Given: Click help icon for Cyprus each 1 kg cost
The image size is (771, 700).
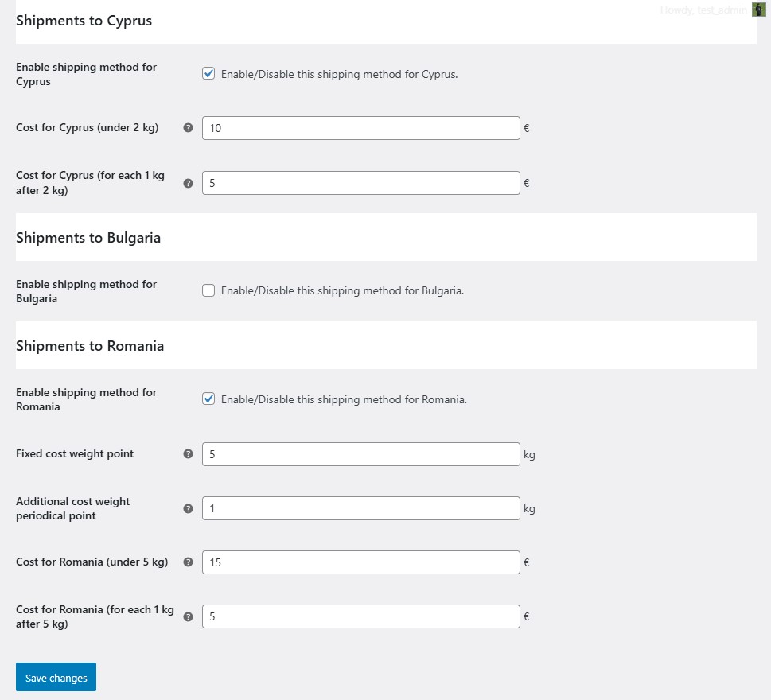Looking at the screenshot, I should 188,184.
